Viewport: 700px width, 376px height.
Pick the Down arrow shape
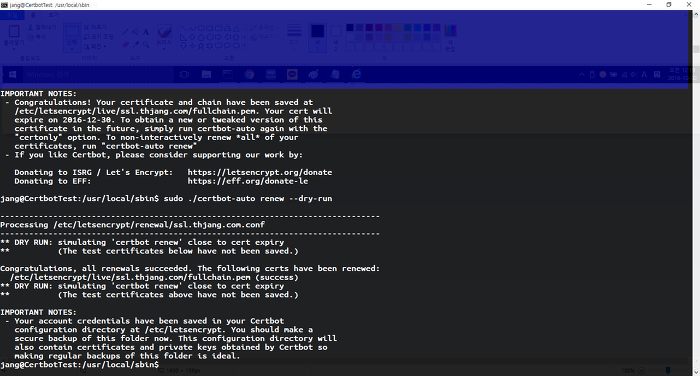183,46
